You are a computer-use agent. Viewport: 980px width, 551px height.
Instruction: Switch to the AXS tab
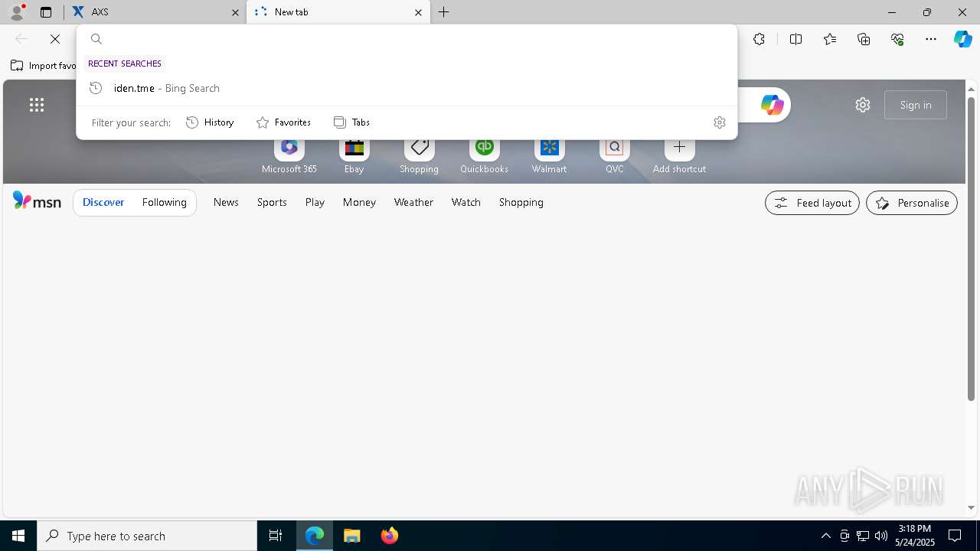coord(155,12)
